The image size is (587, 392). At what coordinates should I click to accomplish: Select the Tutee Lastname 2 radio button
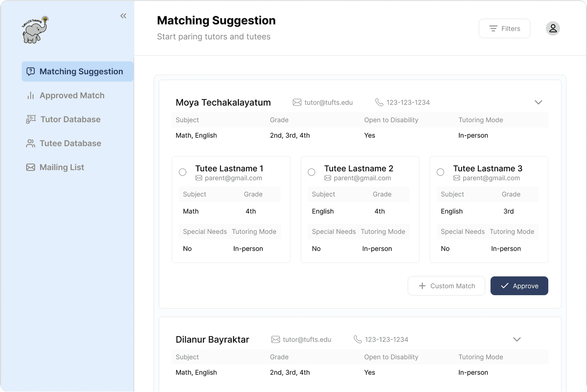click(312, 172)
